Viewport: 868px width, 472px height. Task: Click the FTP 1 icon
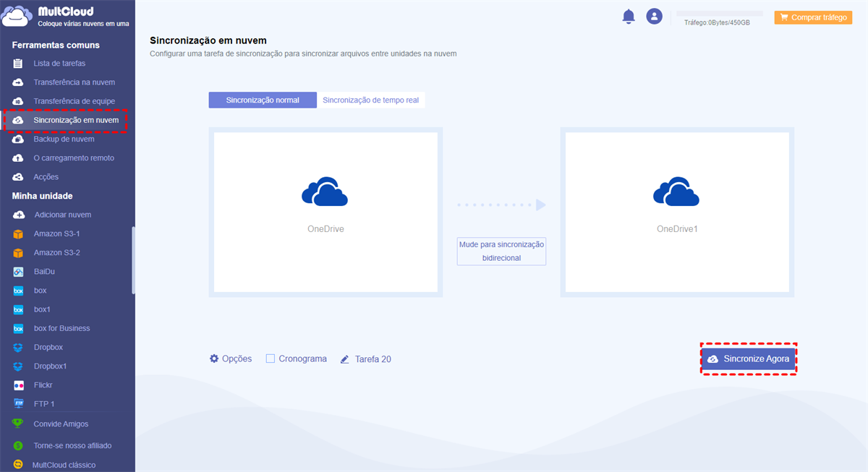[x=18, y=404]
